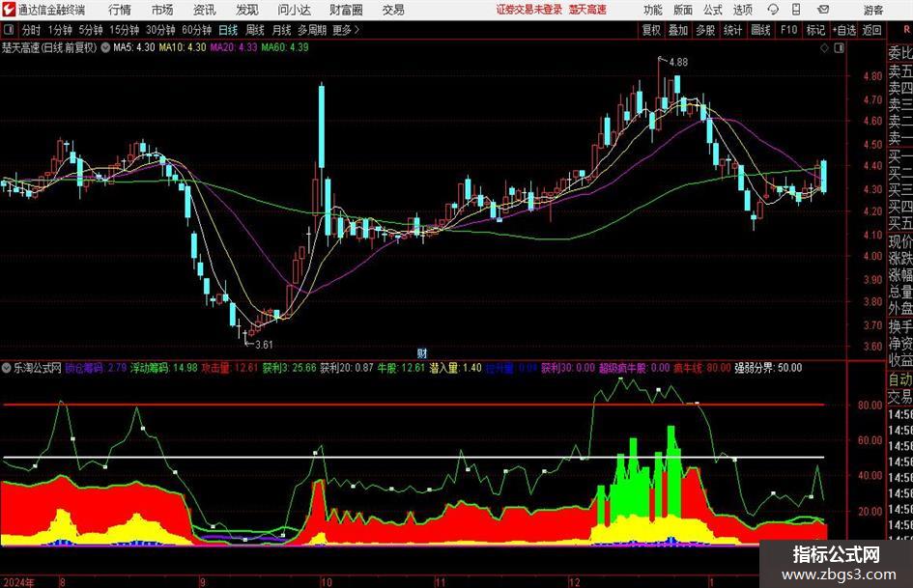Click the 多股 multi-stock button
Screen dimensions: 913x588
tap(705, 30)
